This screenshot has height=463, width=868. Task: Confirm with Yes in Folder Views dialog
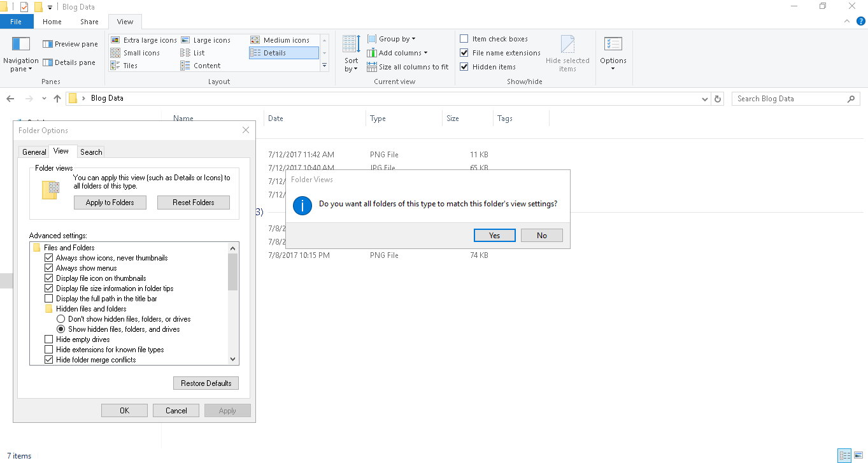(x=495, y=236)
